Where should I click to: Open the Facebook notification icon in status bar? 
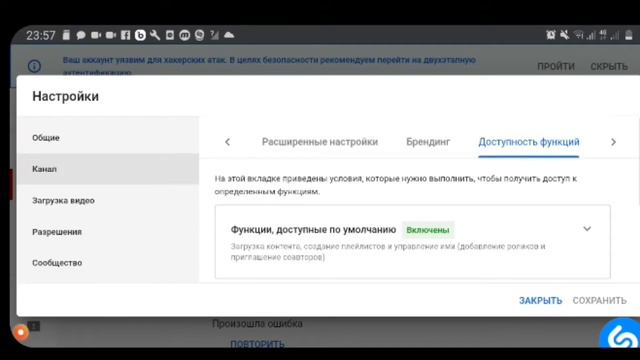click(x=125, y=35)
